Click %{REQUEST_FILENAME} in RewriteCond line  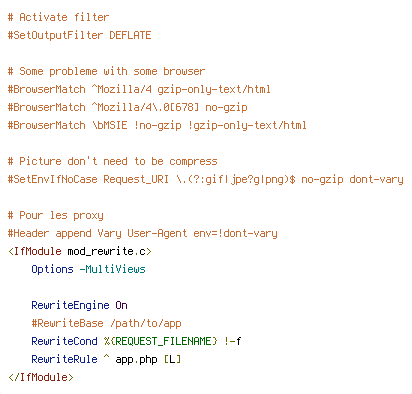(160, 341)
